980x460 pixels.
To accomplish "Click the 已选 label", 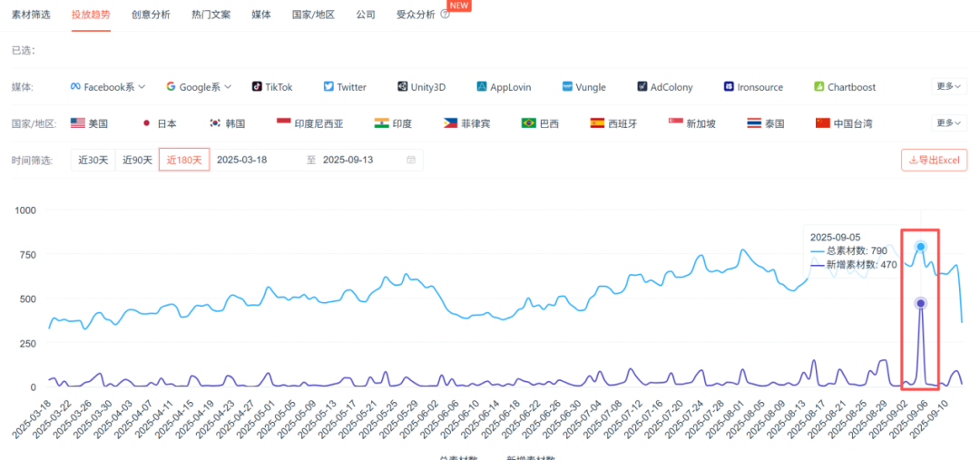I will 23,51.
